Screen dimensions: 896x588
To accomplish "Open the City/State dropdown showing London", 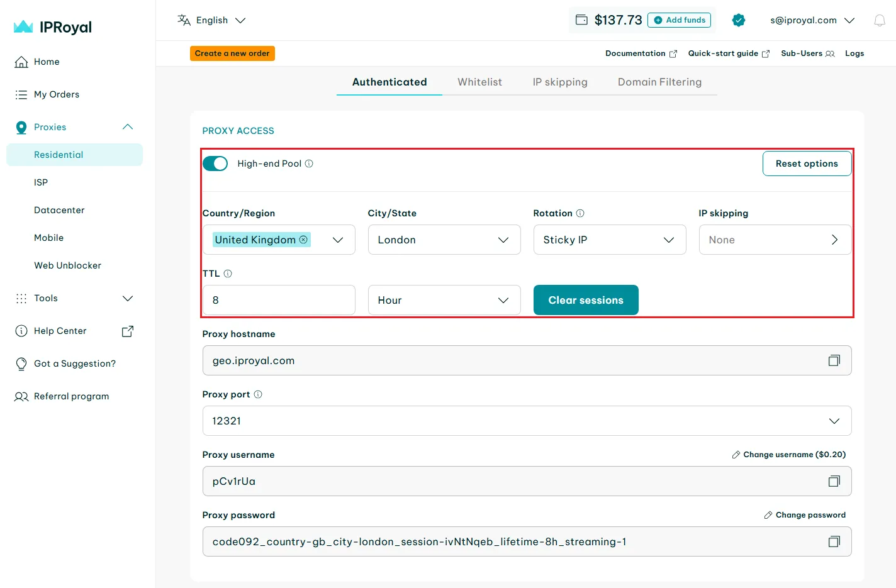I will (444, 240).
